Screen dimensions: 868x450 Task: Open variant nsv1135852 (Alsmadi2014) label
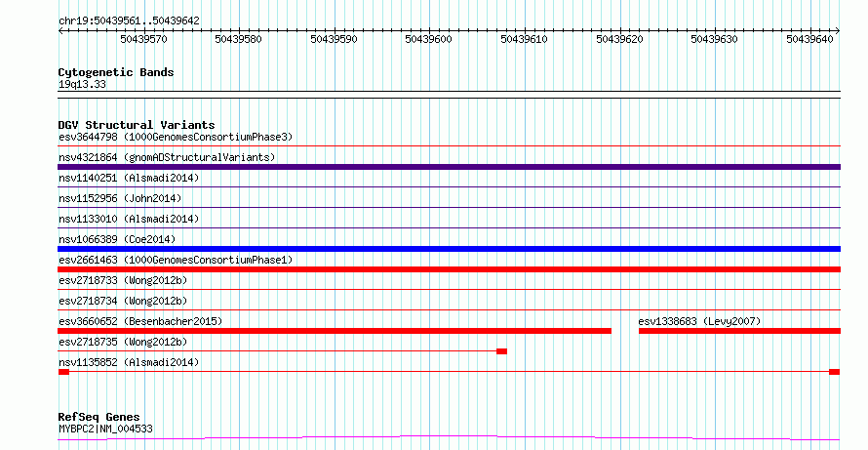[129, 362]
